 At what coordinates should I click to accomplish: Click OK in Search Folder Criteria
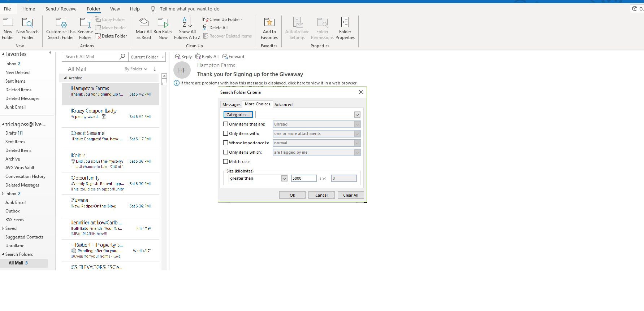point(292,195)
